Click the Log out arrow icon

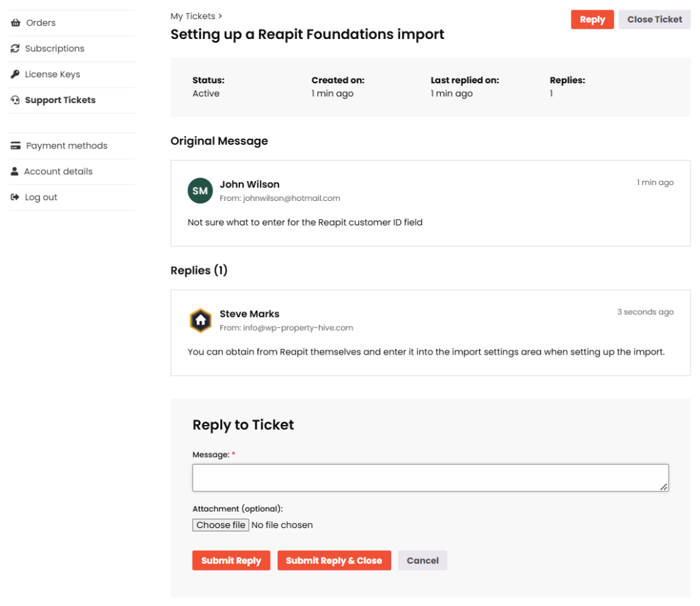click(x=15, y=197)
